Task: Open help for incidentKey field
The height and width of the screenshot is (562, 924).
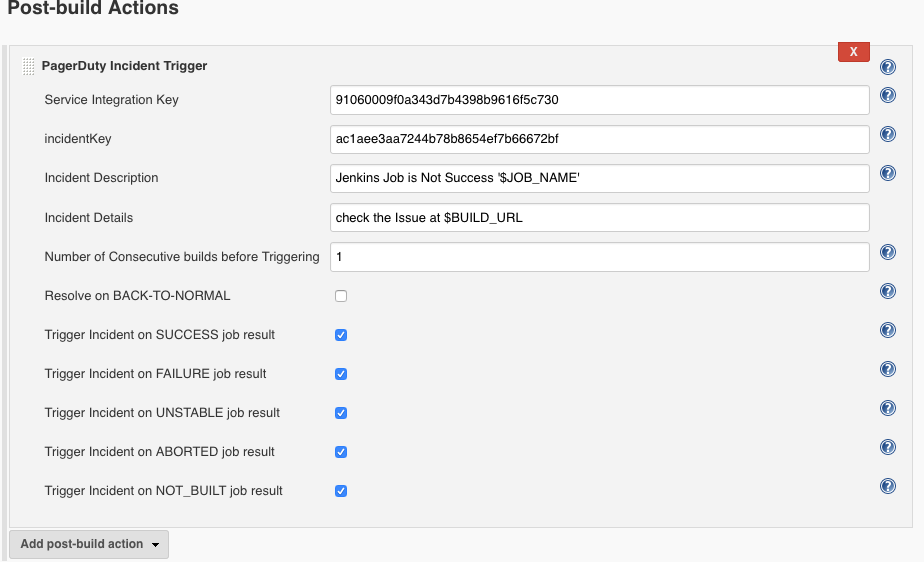Action: [887, 134]
